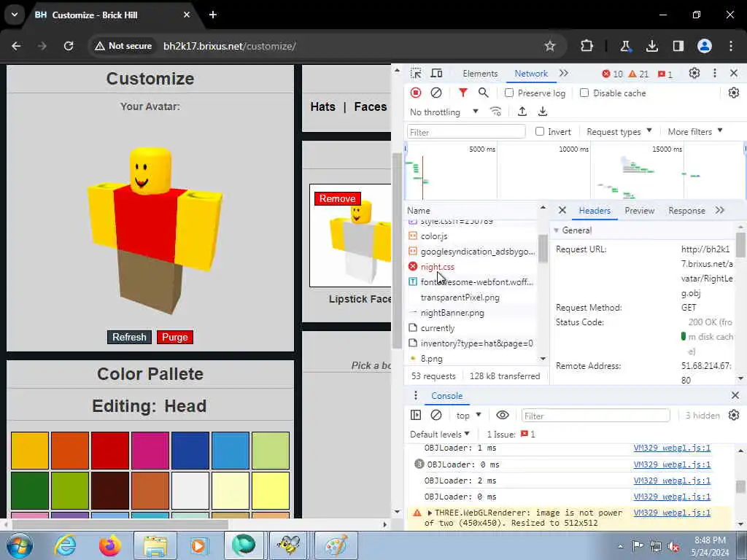This screenshot has width=747, height=560.
Task: Collapse the General headers section
Action: point(556,230)
